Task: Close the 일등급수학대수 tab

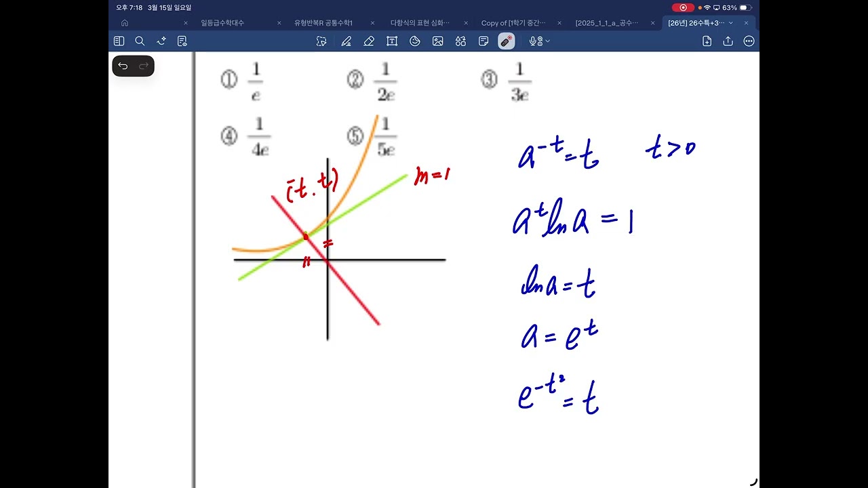Action: 279,23
